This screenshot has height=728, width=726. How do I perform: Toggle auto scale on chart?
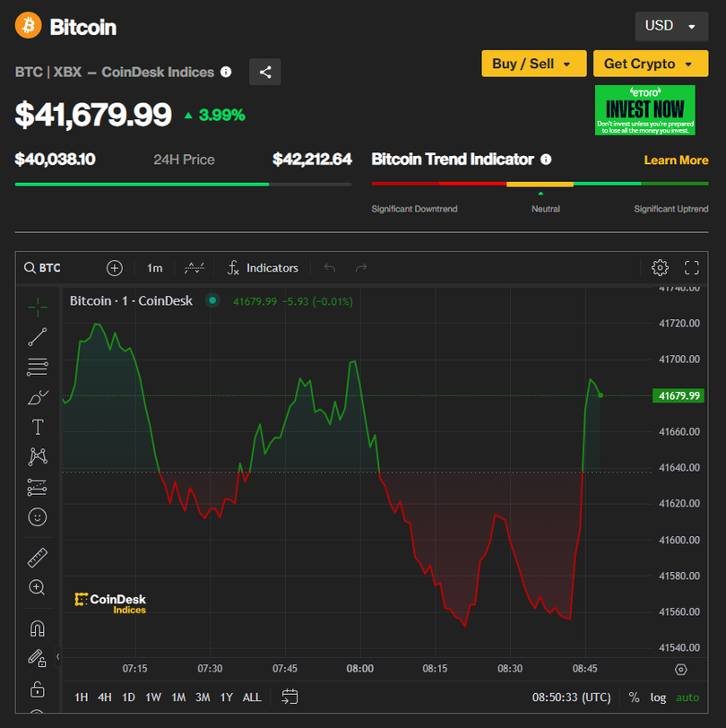(x=687, y=697)
